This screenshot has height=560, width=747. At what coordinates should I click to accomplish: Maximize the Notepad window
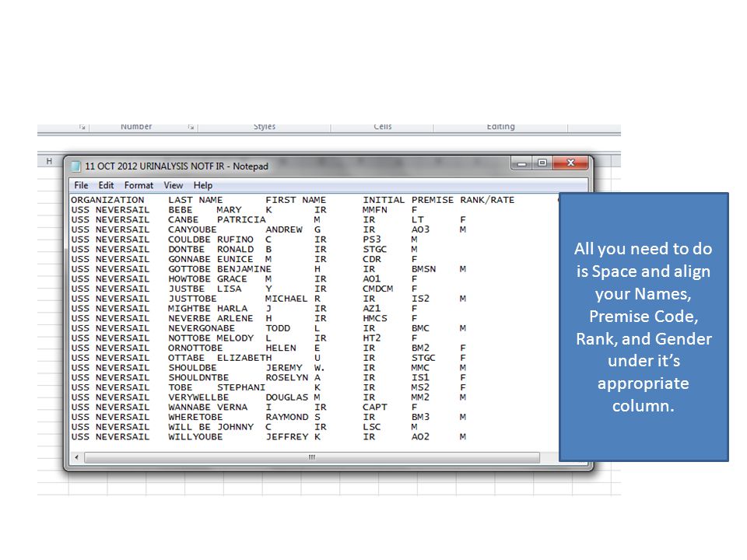(542, 163)
